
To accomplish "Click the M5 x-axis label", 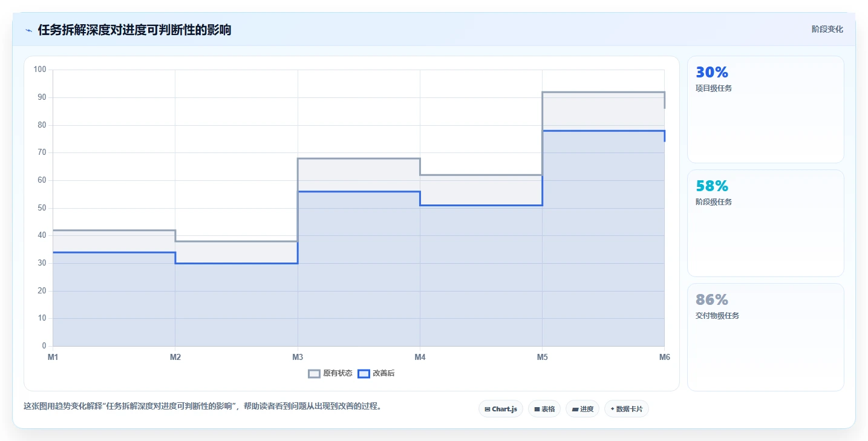I will point(542,357).
